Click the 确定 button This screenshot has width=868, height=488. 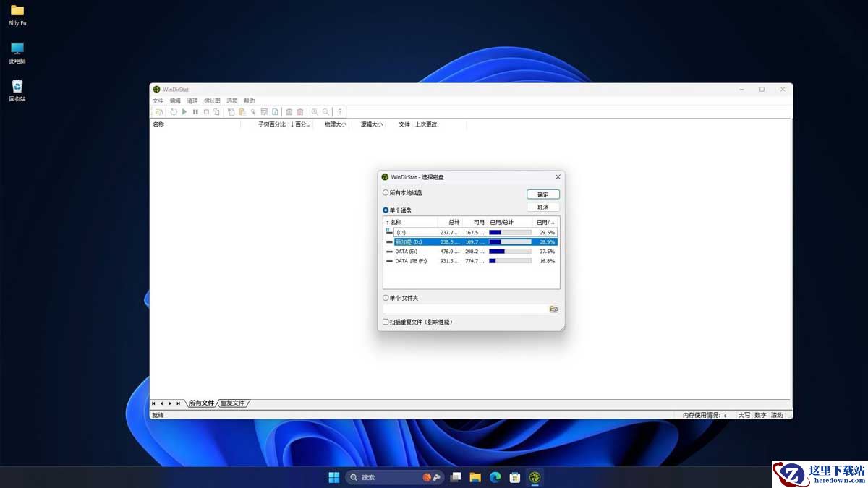pos(543,194)
